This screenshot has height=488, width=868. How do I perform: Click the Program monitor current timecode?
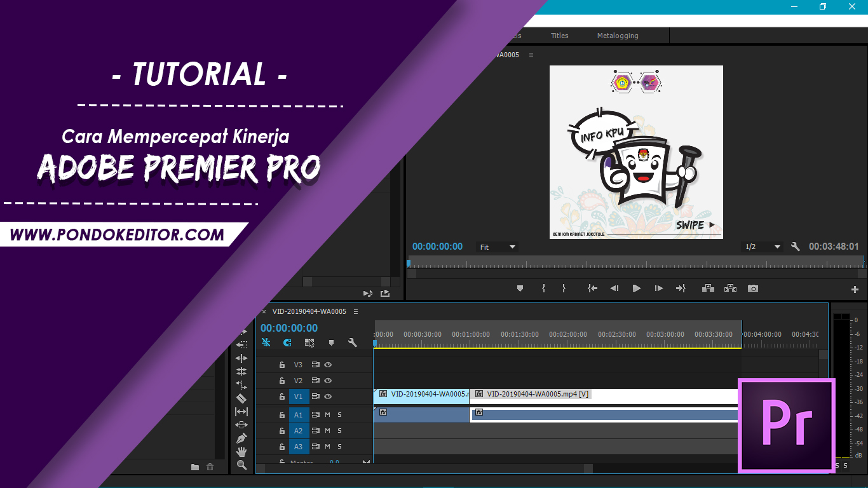(x=438, y=247)
